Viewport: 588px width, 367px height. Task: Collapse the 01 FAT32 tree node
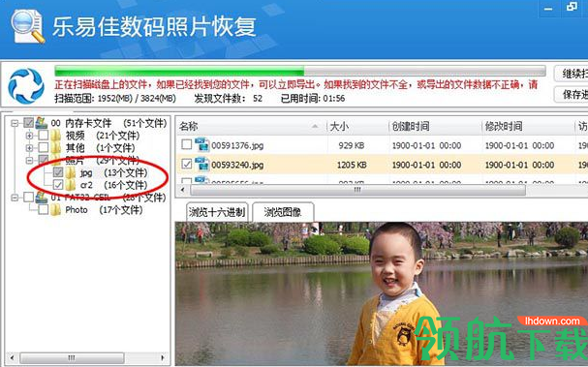(x=15, y=198)
